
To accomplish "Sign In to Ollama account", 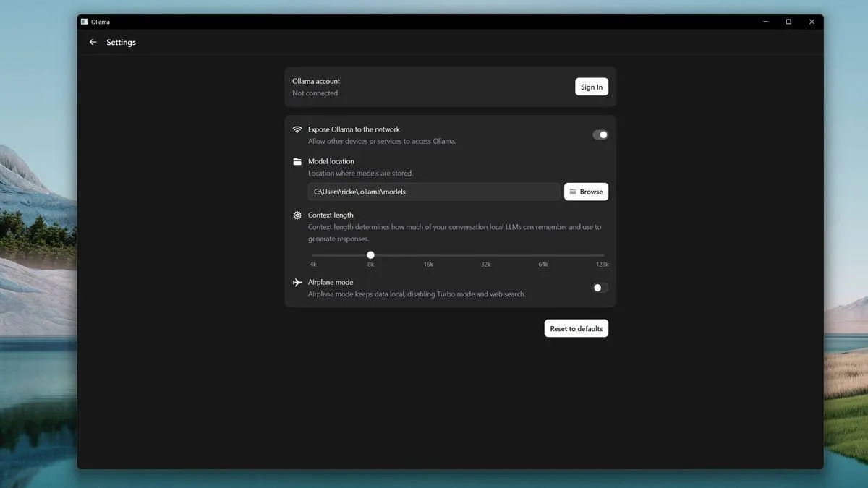I will [x=592, y=87].
